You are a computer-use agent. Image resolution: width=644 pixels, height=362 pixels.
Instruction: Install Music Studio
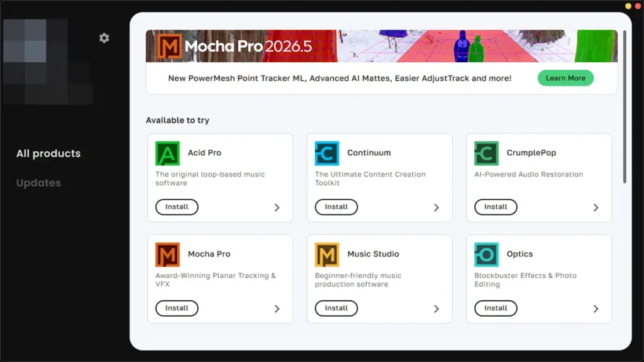[336, 308]
